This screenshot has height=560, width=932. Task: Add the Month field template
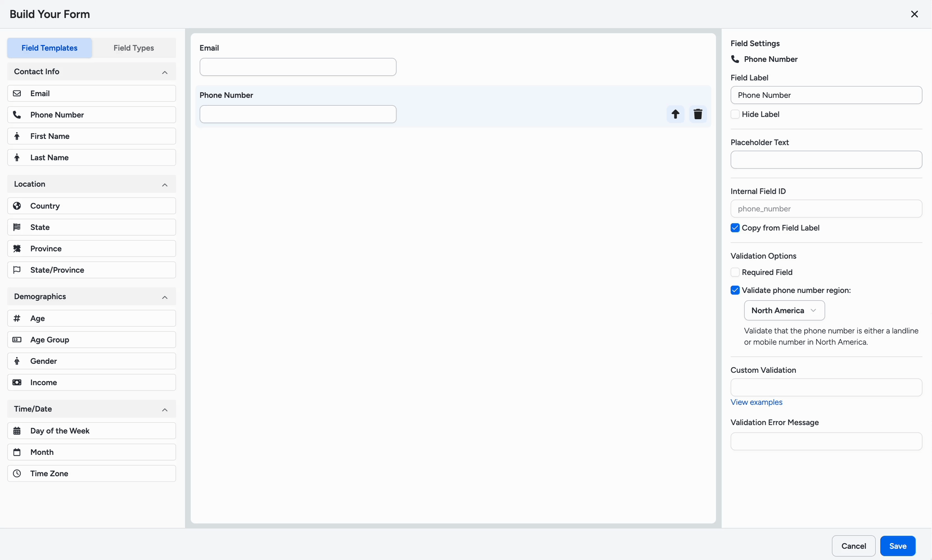click(x=92, y=452)
